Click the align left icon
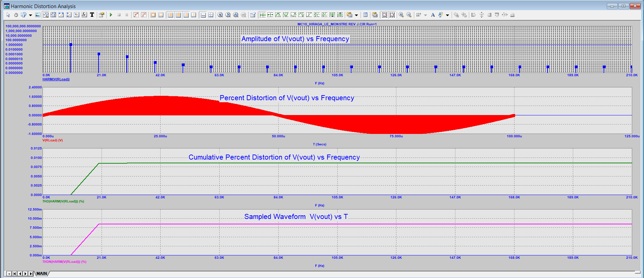The height and width of the screenshot is (278, 644). coord(474,15)
